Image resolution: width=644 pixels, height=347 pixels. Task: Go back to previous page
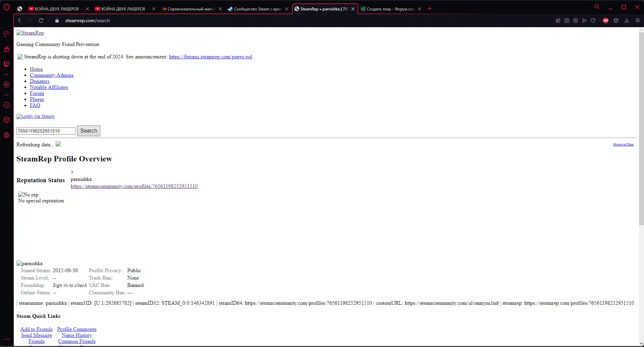(19, 20)
